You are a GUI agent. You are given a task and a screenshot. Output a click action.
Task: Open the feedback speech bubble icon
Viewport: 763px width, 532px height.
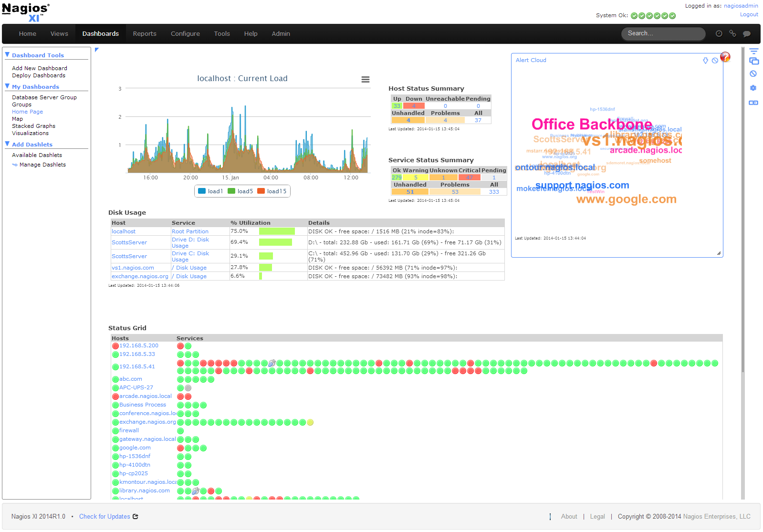coord(747,34)
